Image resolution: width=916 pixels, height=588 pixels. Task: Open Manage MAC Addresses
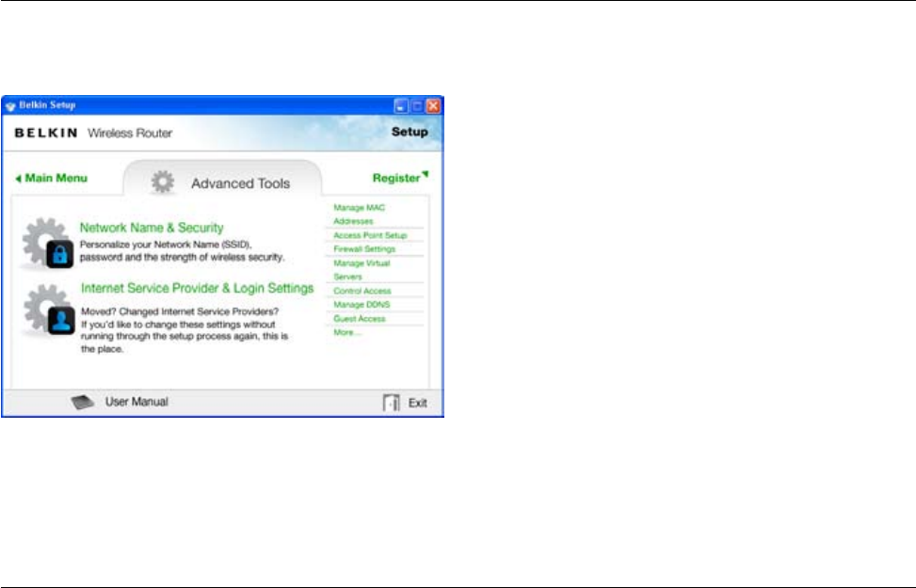point(359,214)
